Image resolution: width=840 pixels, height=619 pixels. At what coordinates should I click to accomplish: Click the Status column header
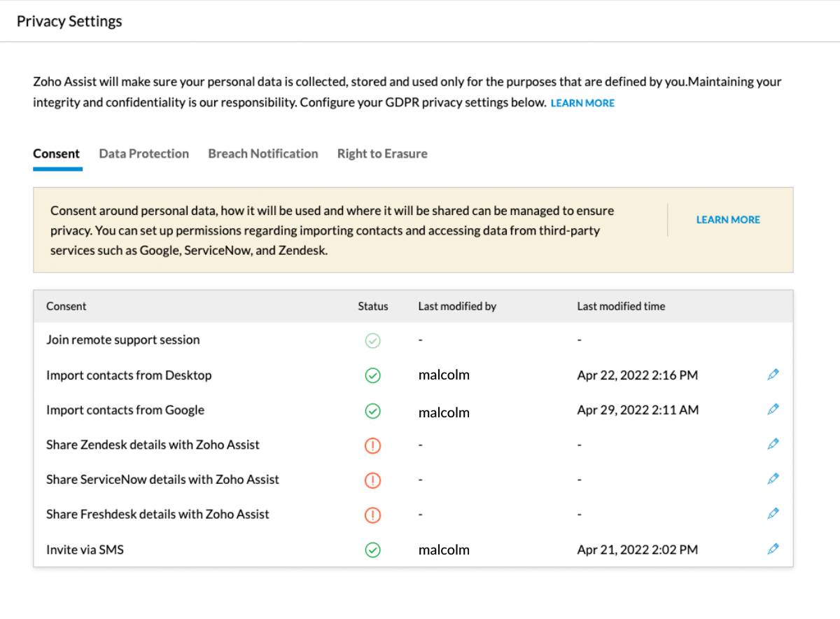(x=372, y=306)
